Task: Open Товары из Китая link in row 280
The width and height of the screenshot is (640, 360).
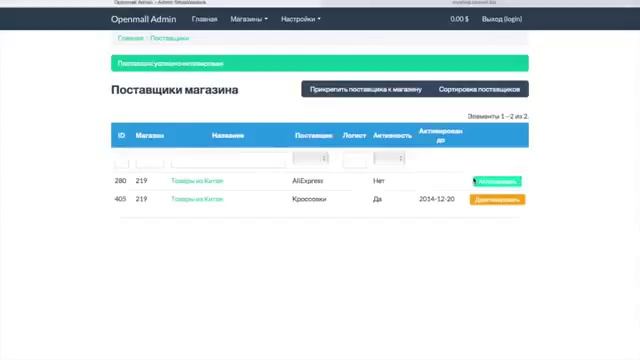Action: click(x=197, y=181)
